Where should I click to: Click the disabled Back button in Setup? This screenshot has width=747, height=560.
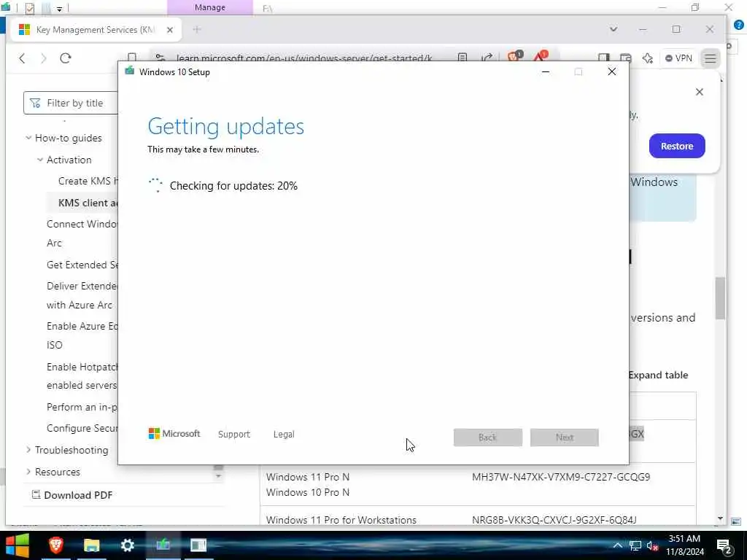pyautogui.click(x=488, y=437)
